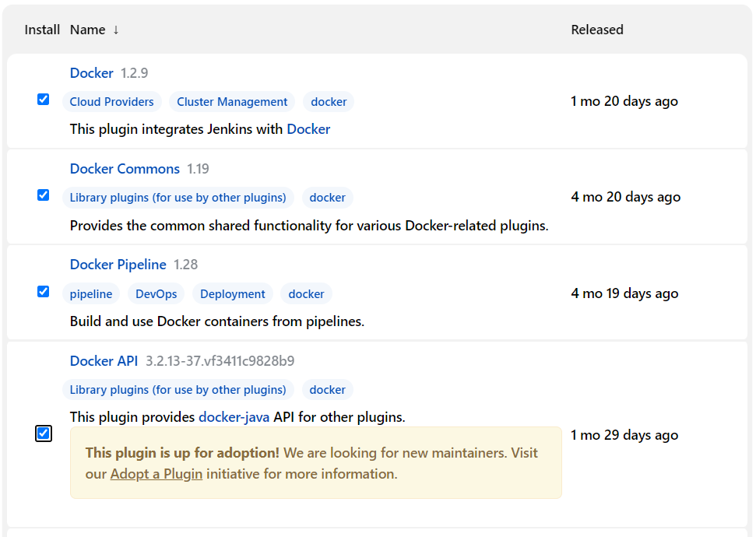Click docker tag in Docker Commons row
The image size is (756, 537).
point(327,198)
